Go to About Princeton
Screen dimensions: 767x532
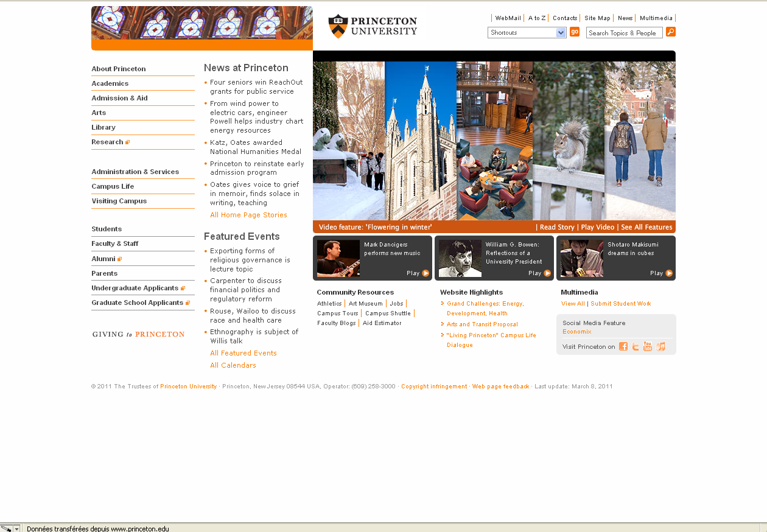point(119,69)
